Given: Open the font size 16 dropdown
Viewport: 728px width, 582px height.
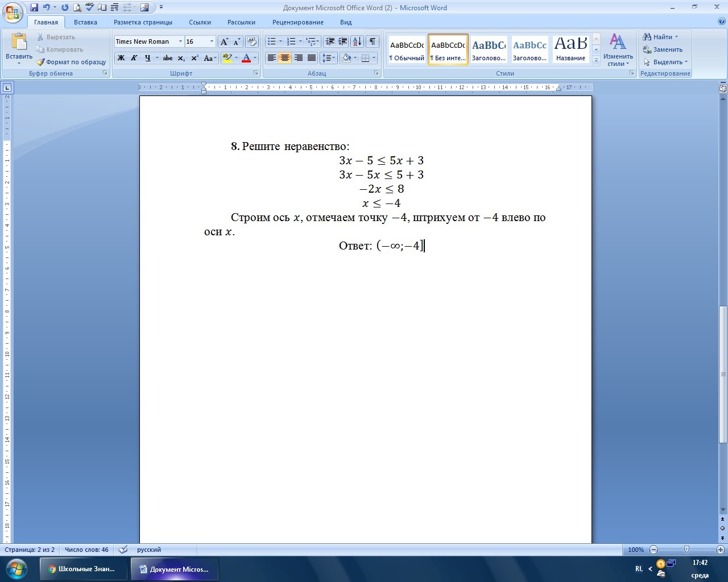Looking at the screenshot, I should (x=212, y=41).
